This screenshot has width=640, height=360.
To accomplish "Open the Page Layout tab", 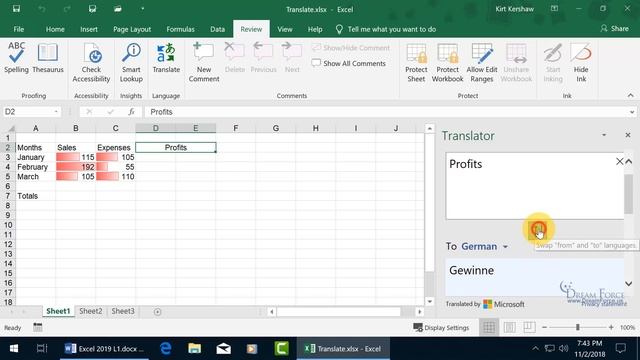I will click(132, 29).
